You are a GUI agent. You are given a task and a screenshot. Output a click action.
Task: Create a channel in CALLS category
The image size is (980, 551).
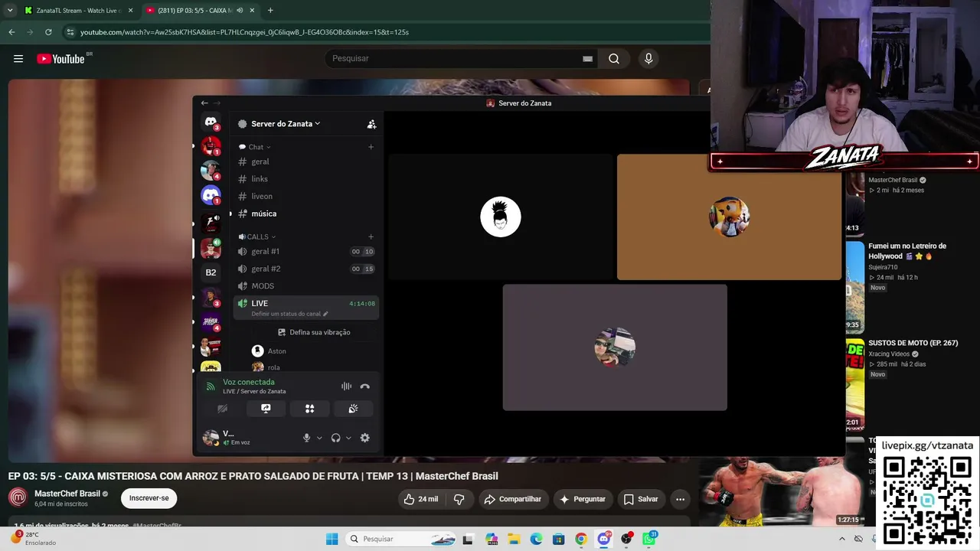(x=371, y=236)
